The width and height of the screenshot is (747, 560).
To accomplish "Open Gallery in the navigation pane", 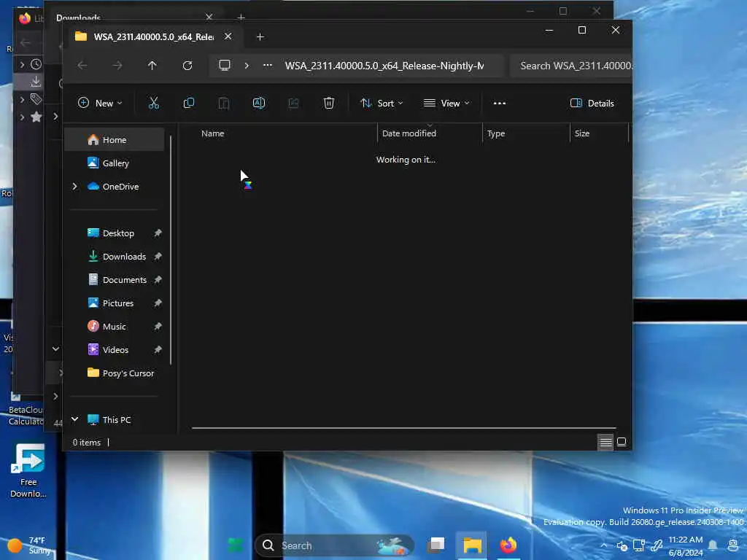I will click(x=115, y=163).
